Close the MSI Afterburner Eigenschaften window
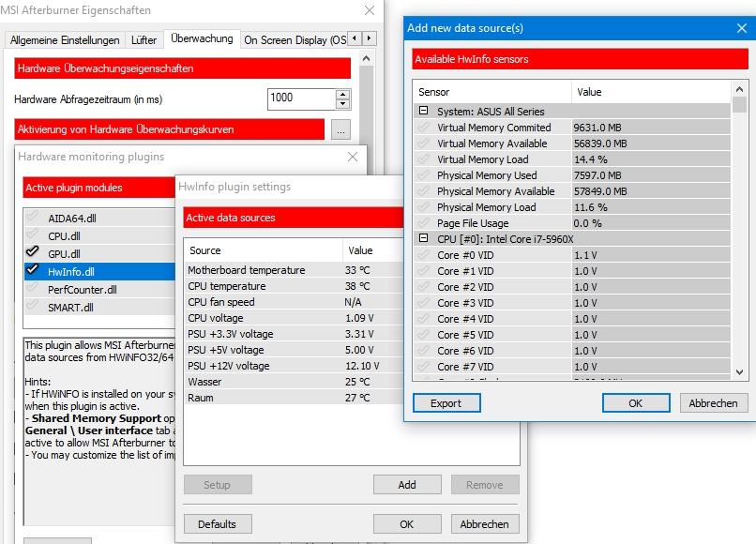This screenshot has width=756, height=544. (370, 10)
